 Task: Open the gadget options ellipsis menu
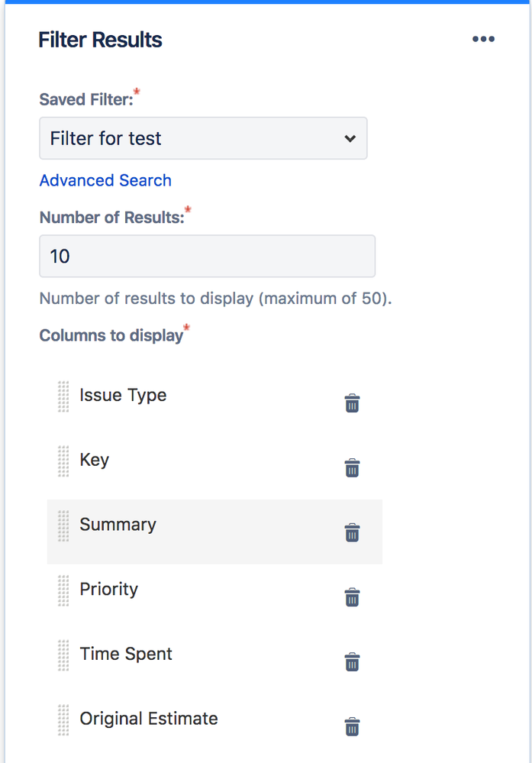point(483,39)
